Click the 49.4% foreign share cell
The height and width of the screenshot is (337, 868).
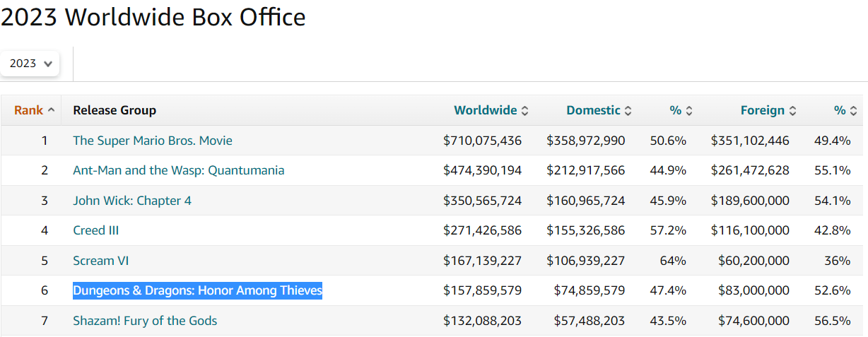coord(832,141)
